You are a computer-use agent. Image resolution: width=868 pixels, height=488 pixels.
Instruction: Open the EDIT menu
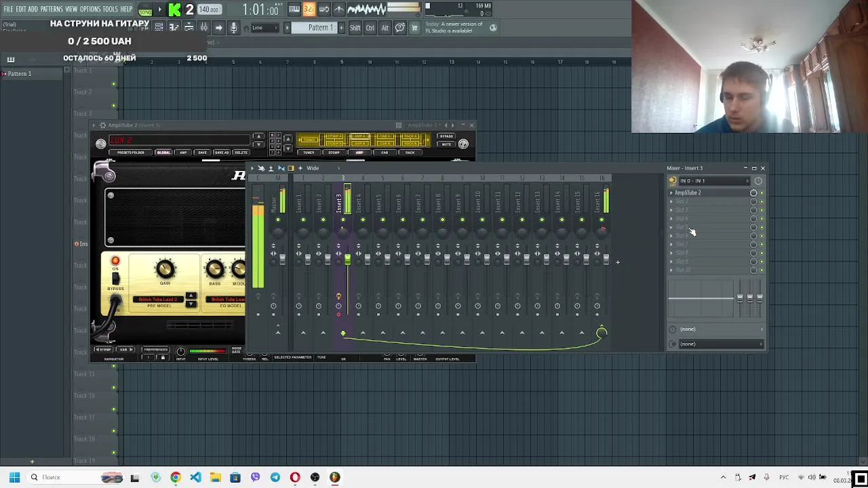[21, 9]
